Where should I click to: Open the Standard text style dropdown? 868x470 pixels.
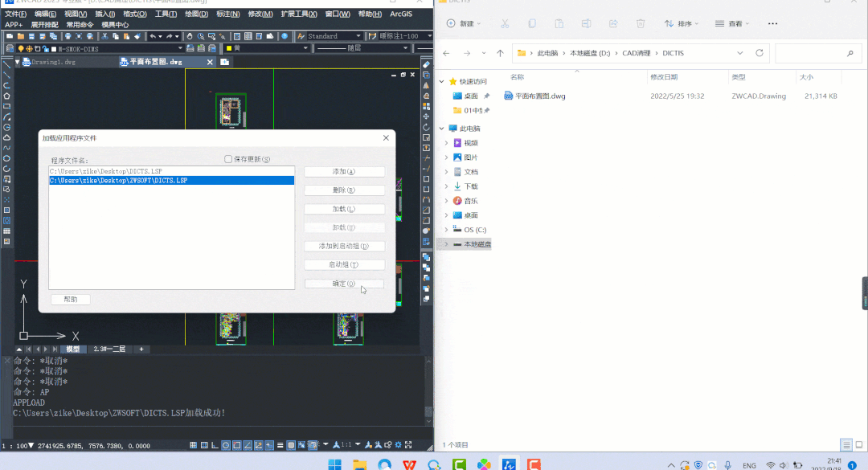click(358, 36)
